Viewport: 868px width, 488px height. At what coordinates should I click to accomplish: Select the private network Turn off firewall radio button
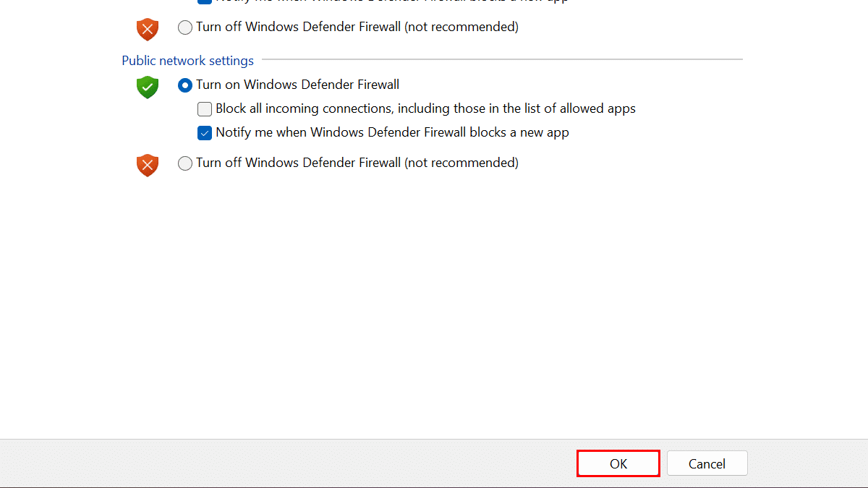click(x=185, y=27)
